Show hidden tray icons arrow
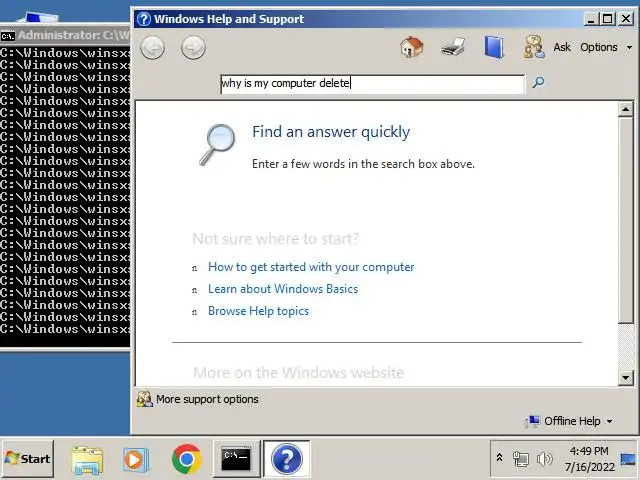The height and width of the screenshot is (480, 640). click(x=499, y=458)
